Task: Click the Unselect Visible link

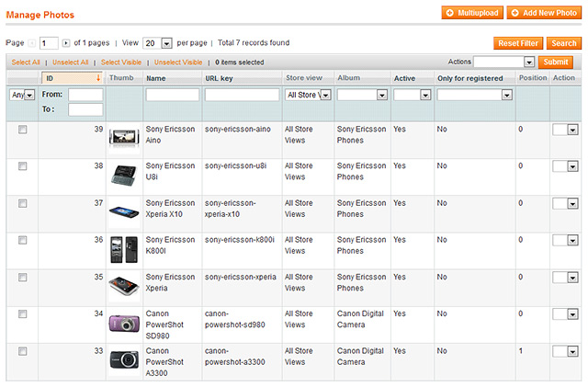Action: tap(178, 63)
